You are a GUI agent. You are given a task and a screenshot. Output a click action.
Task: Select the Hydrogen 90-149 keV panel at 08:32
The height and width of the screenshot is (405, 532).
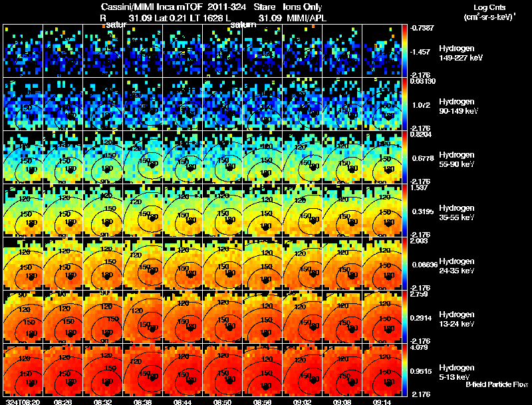(x=103, y=104)
